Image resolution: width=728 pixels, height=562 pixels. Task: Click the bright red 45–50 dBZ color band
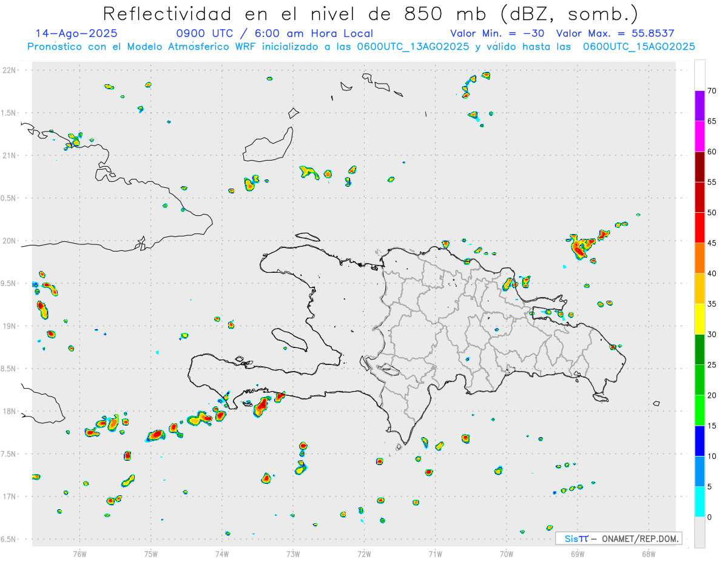pyautogui.click(x=699, y=227)
